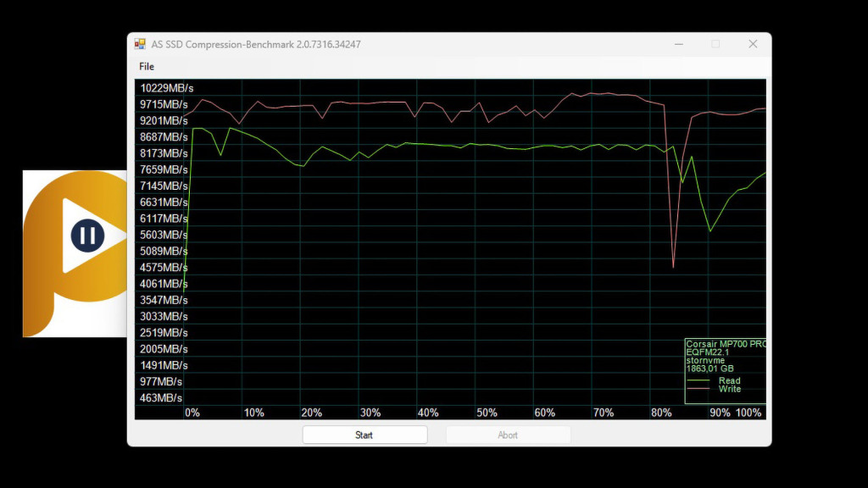Viewport: 868px width, 488px height.
Task: Click the 100% mark on the horizontal axis
Action: pos(749,413)
